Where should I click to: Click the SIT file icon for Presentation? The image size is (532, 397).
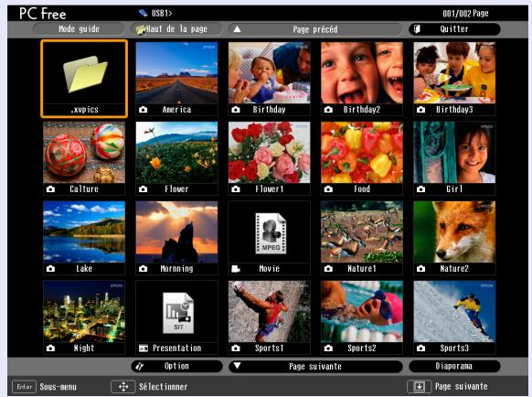coord(178,313)
